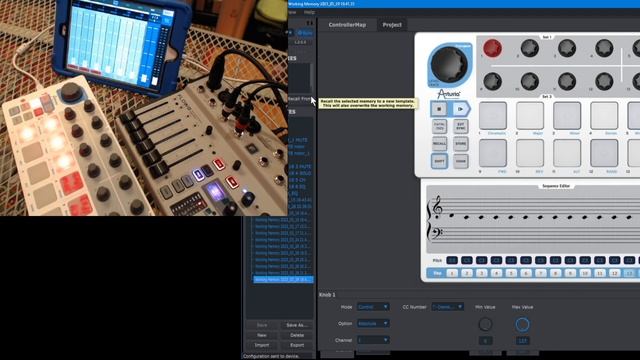Screen dimensions: 640x360
Task: Click the Max Value knob
Action: click(522, 324)
